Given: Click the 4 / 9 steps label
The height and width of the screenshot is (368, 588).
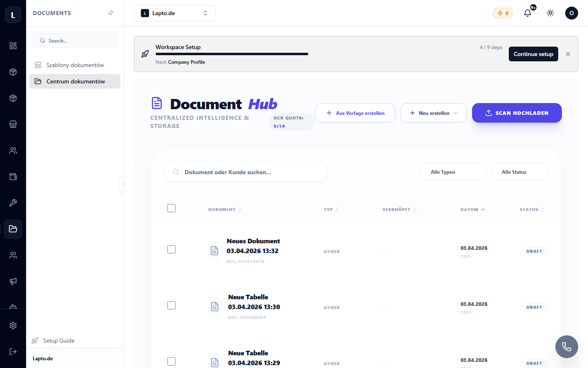Looking at the screenshot, I should click(x=491, y=47).
